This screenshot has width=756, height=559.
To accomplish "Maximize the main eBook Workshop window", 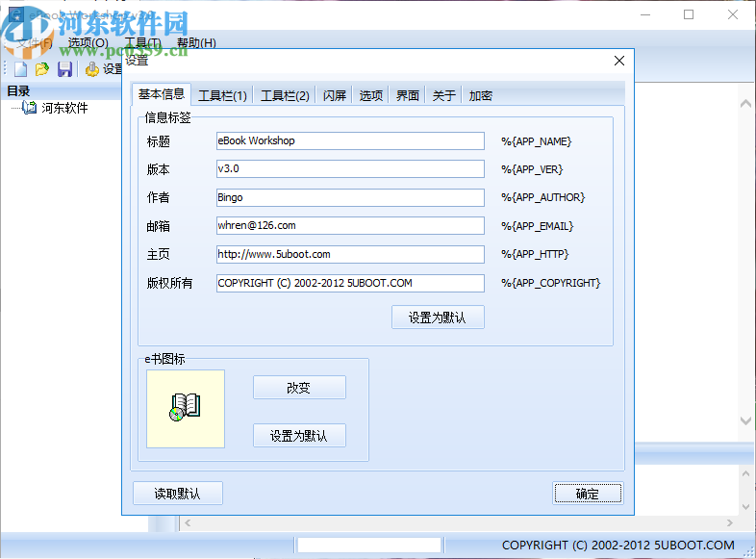I will pos(689,15).
